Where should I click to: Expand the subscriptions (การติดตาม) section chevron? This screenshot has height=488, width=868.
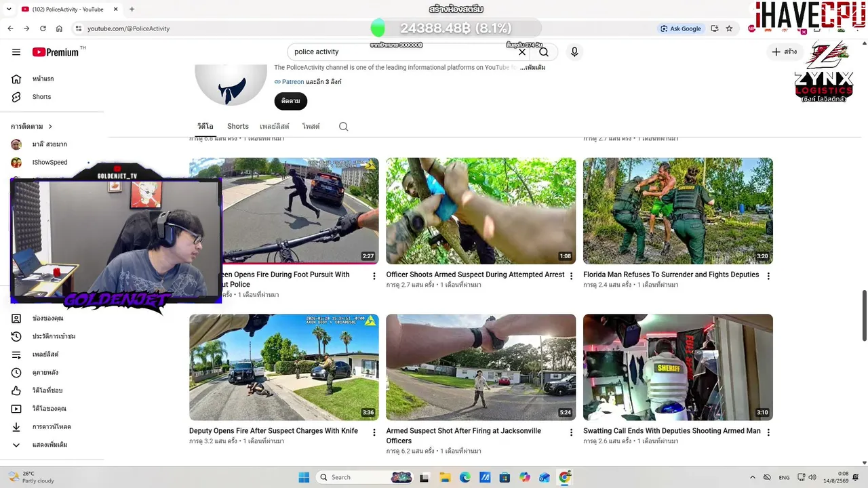coord(50,127)
